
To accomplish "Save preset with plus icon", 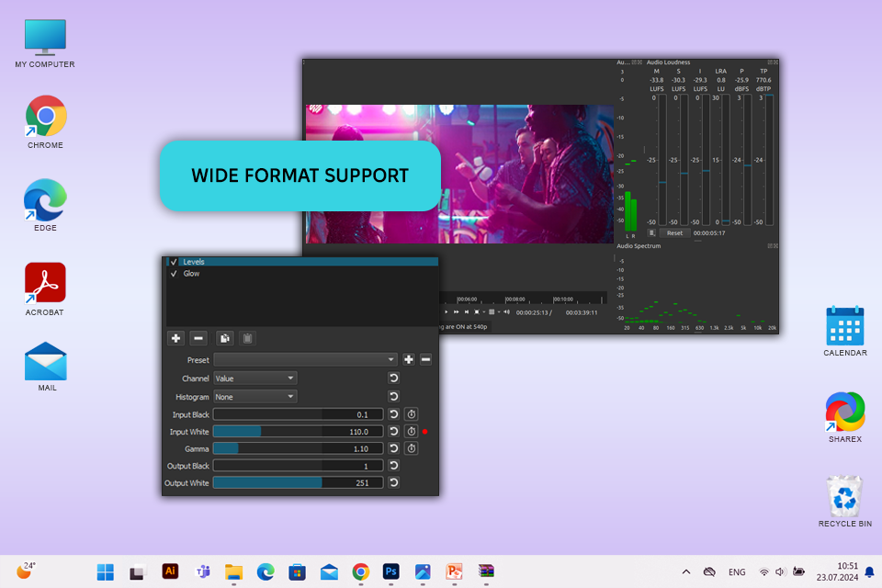I will tap(409, 359).
